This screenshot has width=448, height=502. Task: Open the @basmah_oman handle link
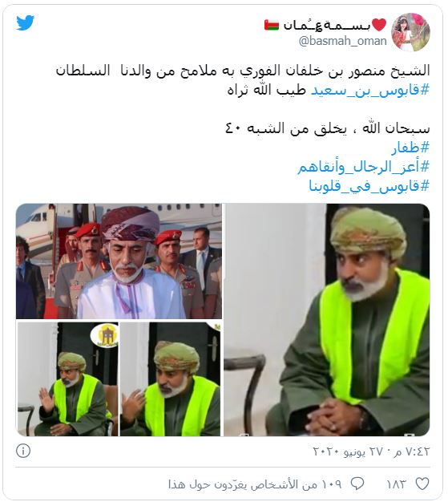pos(343,41)
